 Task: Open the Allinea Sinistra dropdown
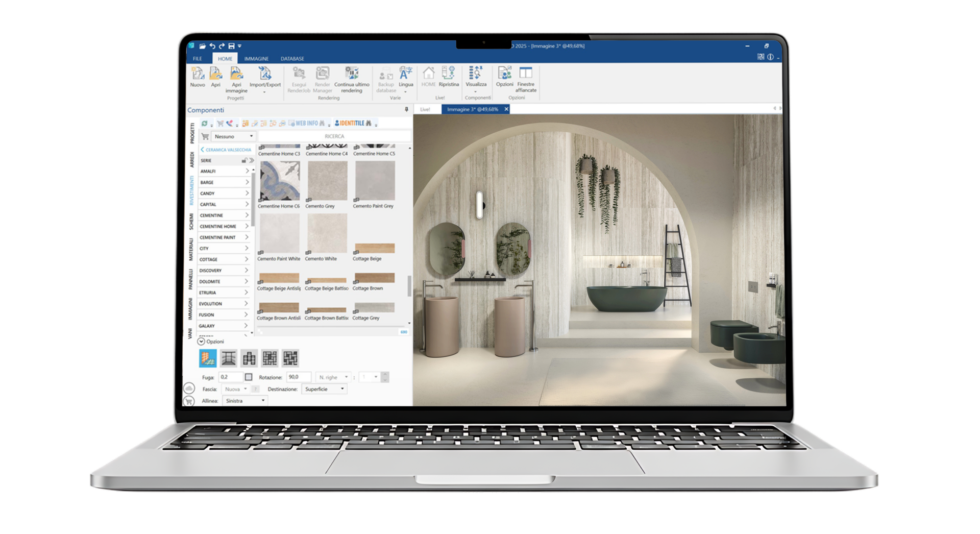[x=245, y=401]
